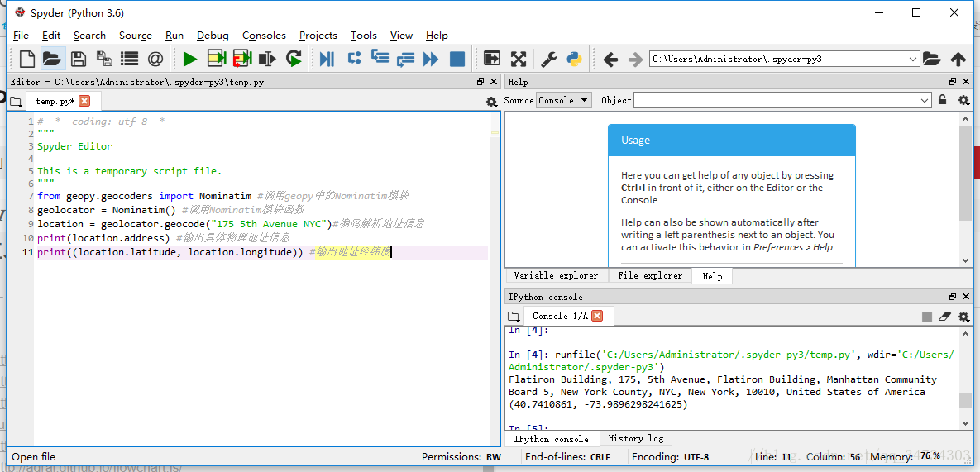Click the Help pane vertical scrollbar
This screenshot has height=472, width=980.
point(966,191)
